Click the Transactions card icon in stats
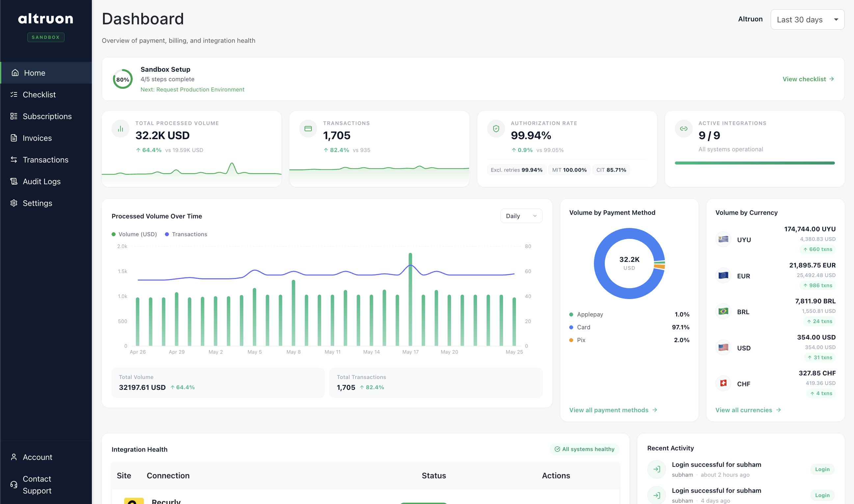Viewport: 854px width, 504px height. [x=308, y=129]
